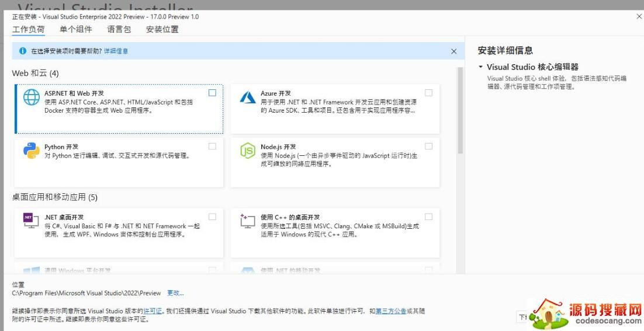Open the 许可证 license link
The height and width of the screenshot is (331, 644).
pyautogui.click(x=153, y=311)
